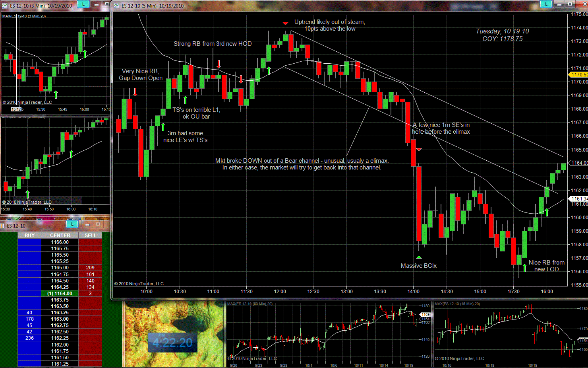Click the SELL column header
This screenshot has width=588, height=368.
click(90, 236)
